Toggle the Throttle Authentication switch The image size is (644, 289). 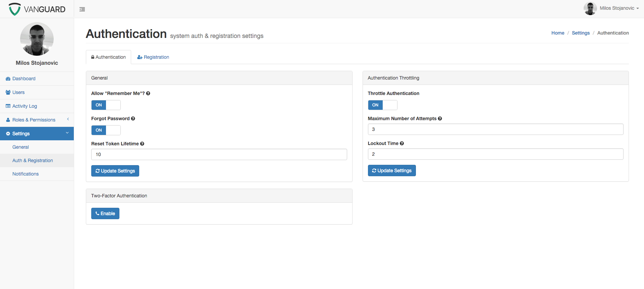pos(382,105)
